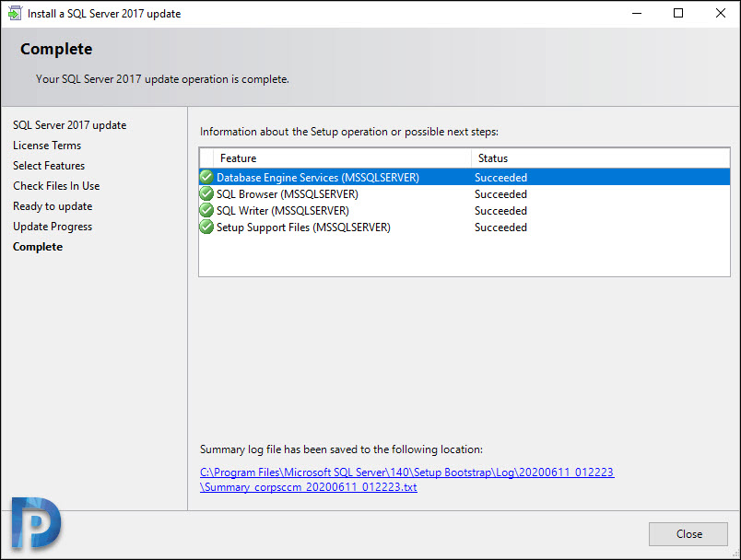Select the Update Progress step
741x560 pixels.
53,227
